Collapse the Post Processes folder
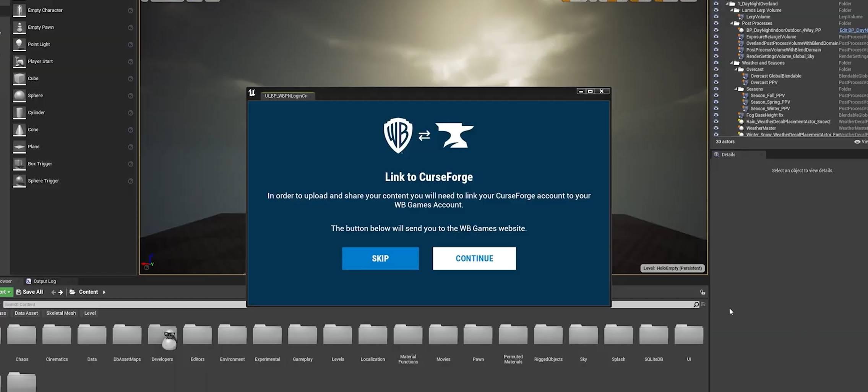Image resolution: width=868 pixels, height=392 pixels. 732,23
